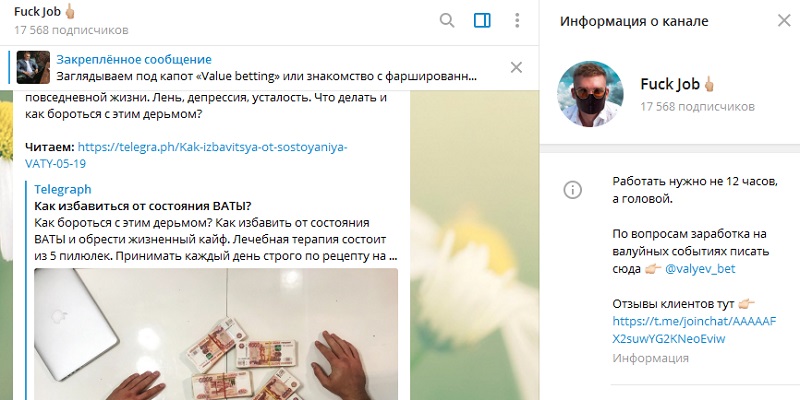Image resolution: width=800 pixels, height=400 pixels.
Task: Click the Закреплённое сообщение label
Action: (x=134, y=60)
